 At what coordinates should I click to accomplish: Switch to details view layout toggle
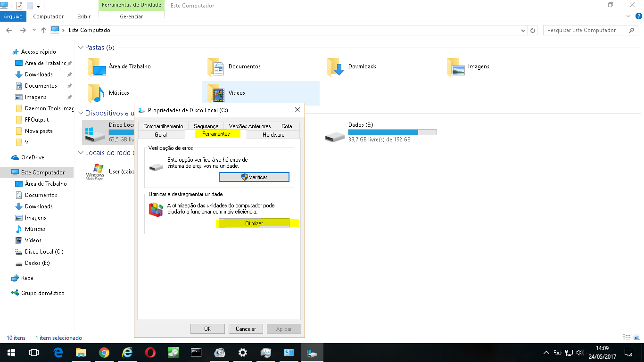627,337
